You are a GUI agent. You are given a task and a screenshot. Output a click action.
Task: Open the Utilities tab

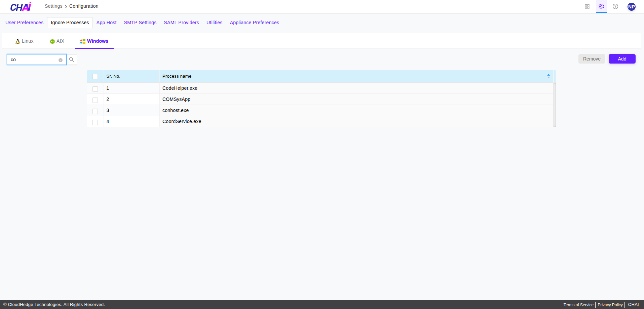tap(214, 23)
